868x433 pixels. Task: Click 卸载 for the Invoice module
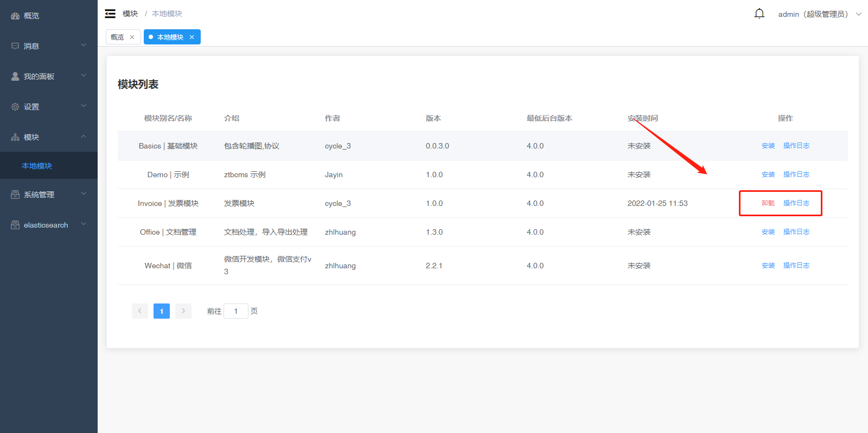tap(768, 203)
